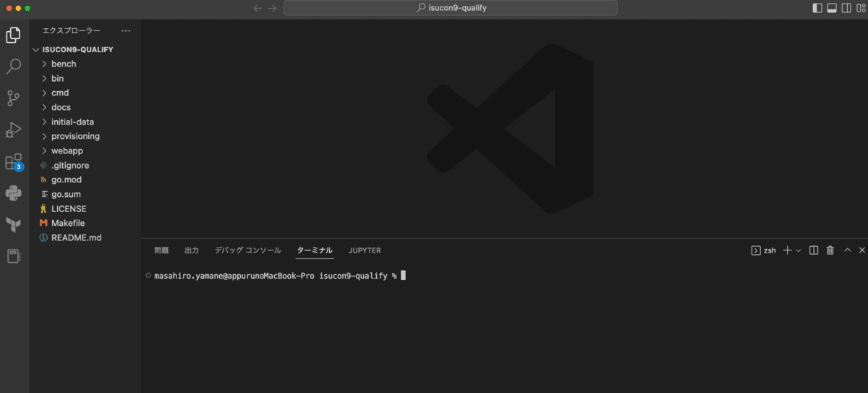Kill the terminal with trash icon
Viewport: 868px width, 393px height.
coord(830,250)
